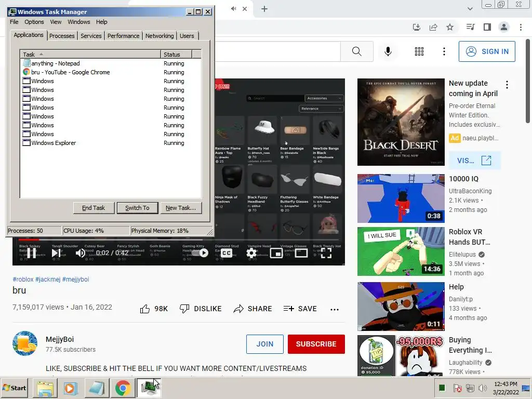The image size is (532, 399).
Task: Start voice search with microphone
Action: click(388, 51)
